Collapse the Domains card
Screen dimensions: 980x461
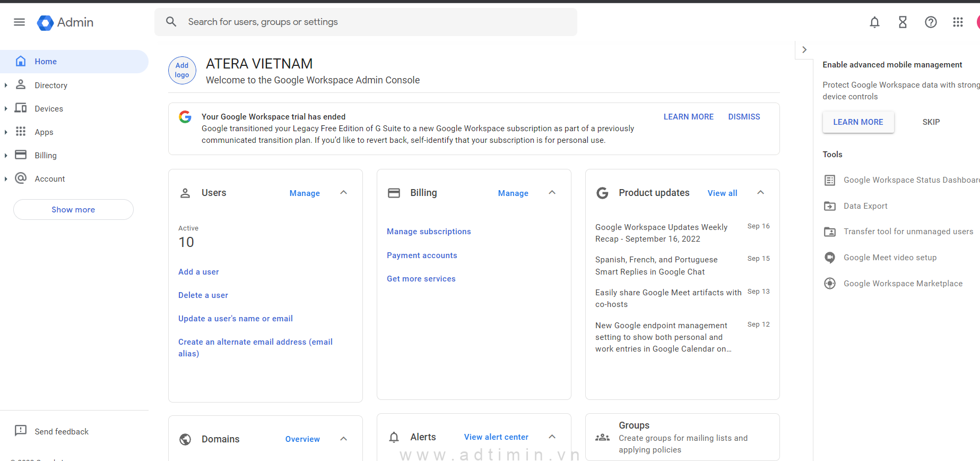point(343,439)
